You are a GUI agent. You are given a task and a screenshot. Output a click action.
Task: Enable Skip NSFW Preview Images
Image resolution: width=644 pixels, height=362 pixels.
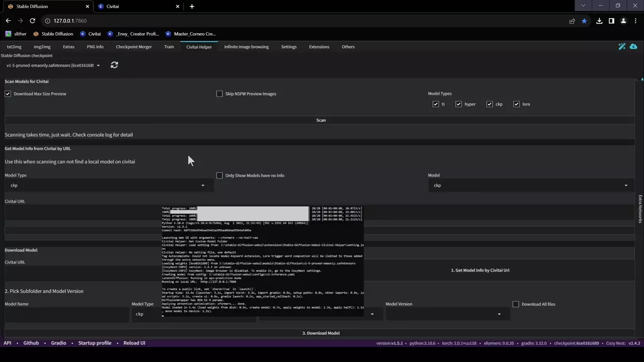(219, 94)
